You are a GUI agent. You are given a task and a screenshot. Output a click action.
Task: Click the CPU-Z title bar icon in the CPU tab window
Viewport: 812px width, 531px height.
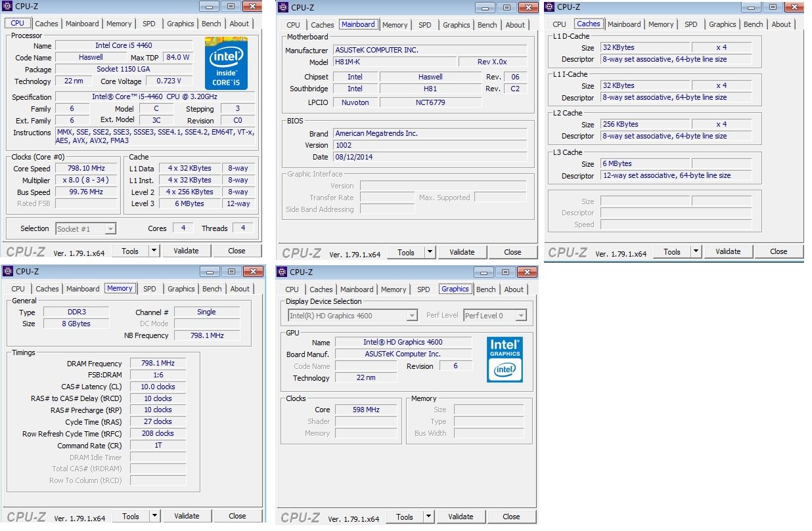point(8,7)
